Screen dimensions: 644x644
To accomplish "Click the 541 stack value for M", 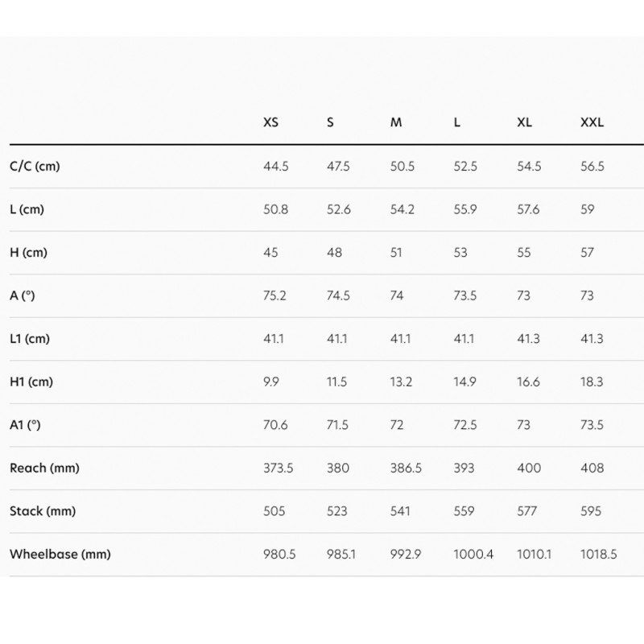I will click(x=400, y=511).
